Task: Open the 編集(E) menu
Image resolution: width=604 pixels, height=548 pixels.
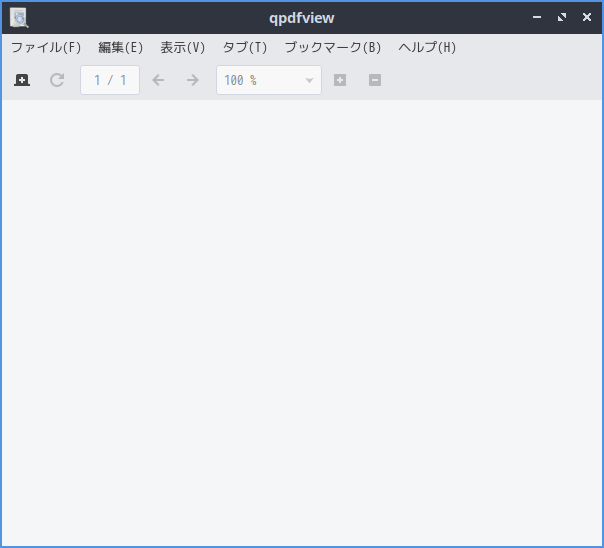Action: (121, 47)
